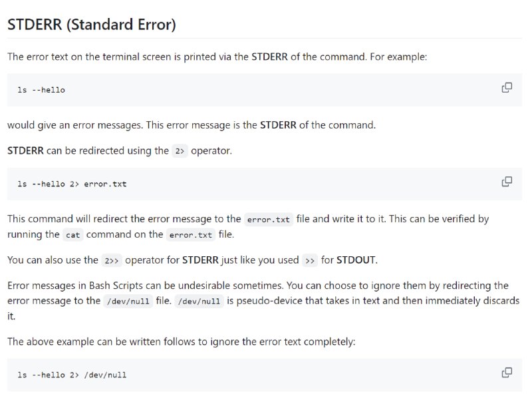
Task: Click the inline '>>' operator code
Action: (310, 261)
